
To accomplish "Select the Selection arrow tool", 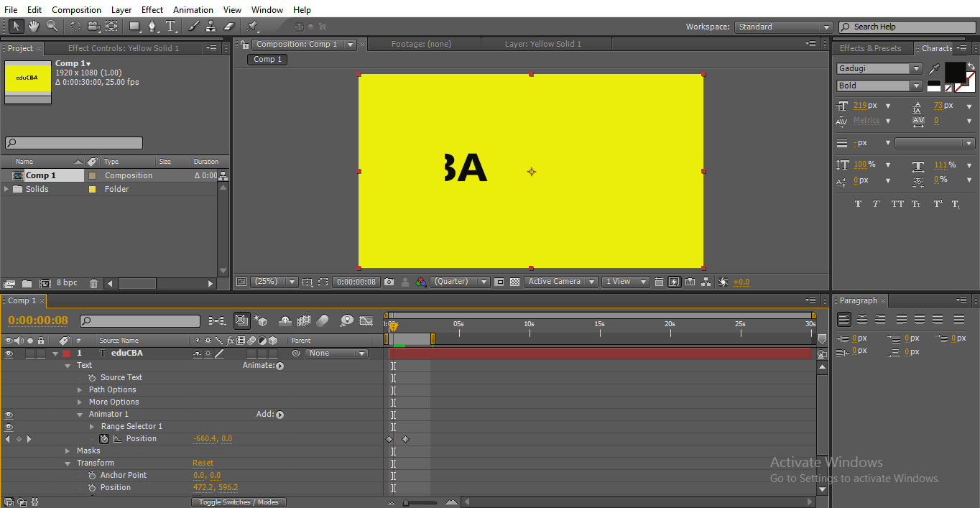I will [16, 26].
